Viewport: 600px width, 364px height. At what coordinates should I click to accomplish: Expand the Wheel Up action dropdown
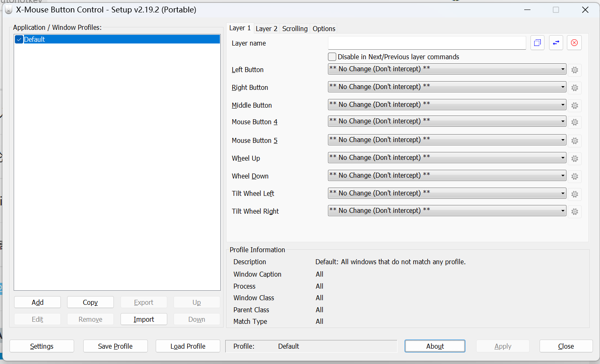[x=447, y=158]
